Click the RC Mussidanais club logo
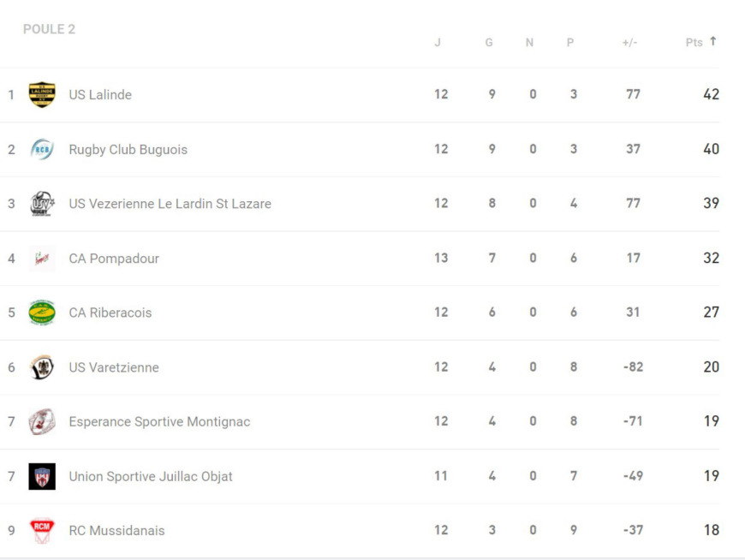 [42, 530]
